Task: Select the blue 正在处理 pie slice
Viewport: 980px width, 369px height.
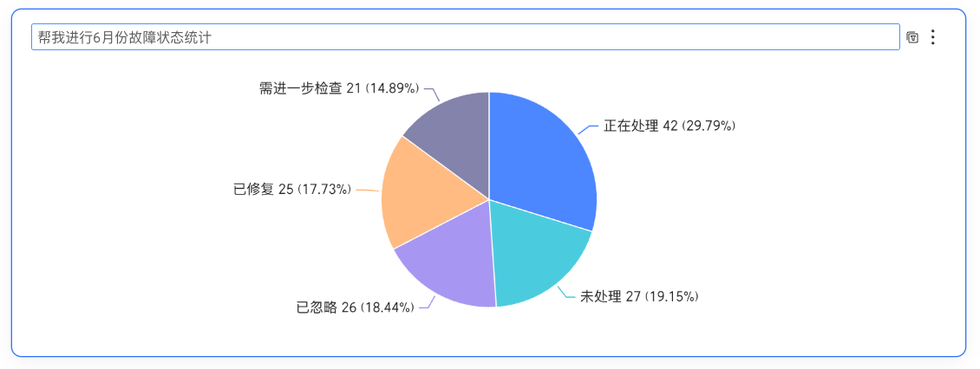Action: click(x=544, y=162)
